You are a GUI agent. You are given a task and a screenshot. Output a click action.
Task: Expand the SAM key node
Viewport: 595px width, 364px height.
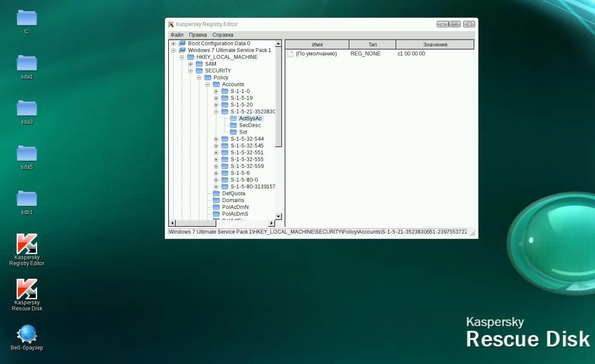tap(191, 64)
